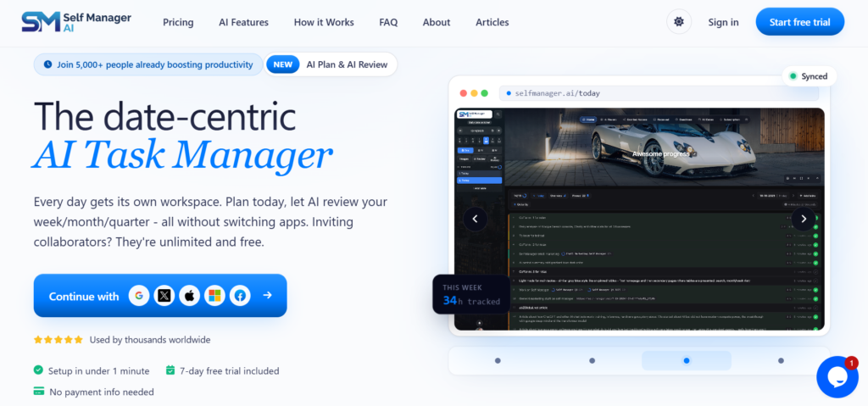Click the yellow dot in the preview window
This screenshot has width=868, height=406.
click(x=475, y=93)
